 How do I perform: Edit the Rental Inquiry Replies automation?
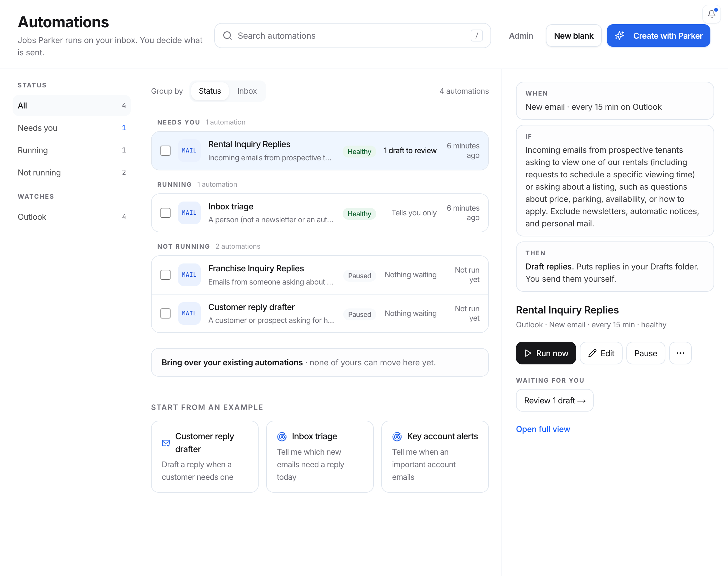point(601,353)
